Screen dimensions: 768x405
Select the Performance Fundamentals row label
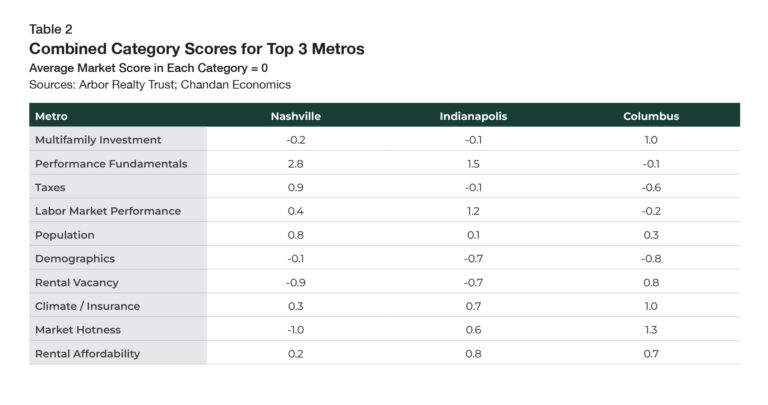click(111, 163)
